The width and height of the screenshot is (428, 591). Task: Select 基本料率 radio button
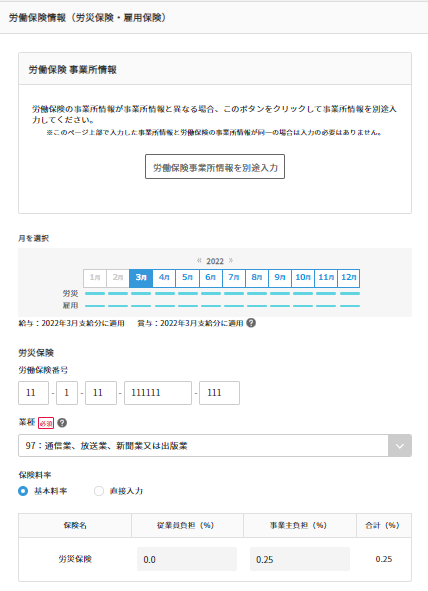[23, 491]
